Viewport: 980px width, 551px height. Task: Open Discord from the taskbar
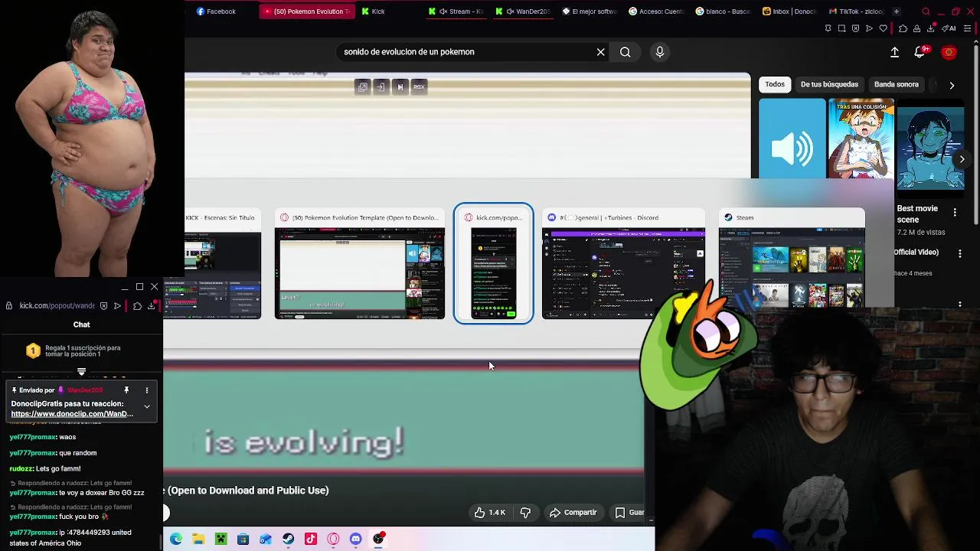355,540
